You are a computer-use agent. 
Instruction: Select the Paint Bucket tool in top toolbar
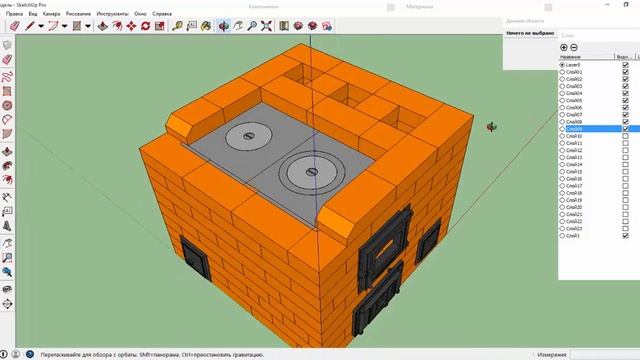206,26
